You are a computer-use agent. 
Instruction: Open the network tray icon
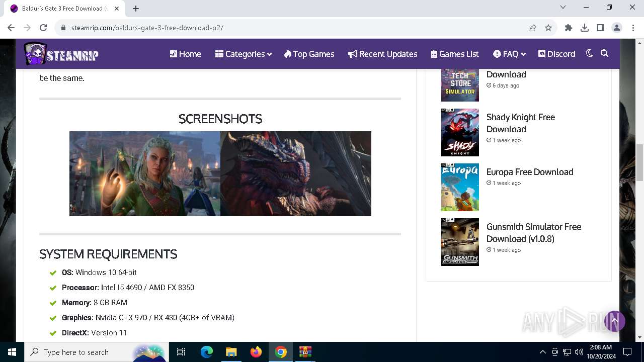click(x=567, y=352)
